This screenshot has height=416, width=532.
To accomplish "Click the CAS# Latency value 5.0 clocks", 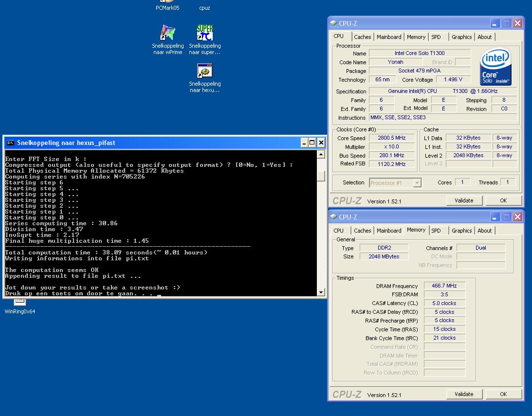I will coord(444,304).
